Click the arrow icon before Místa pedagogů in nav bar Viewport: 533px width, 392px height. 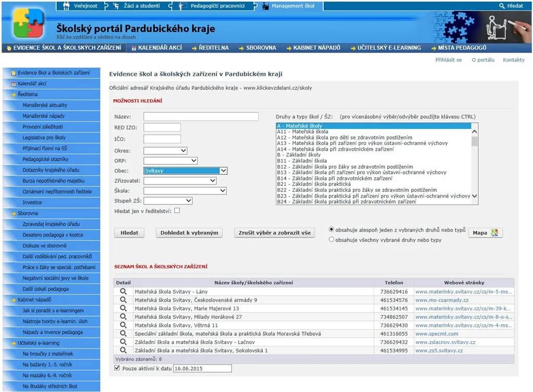point(434,48)
